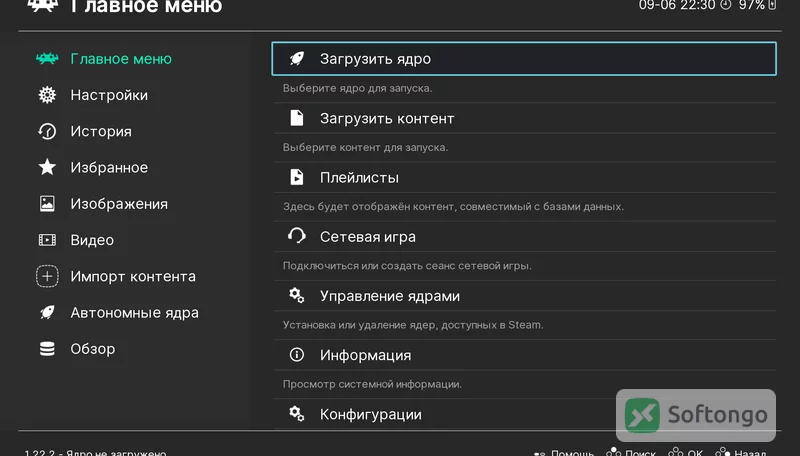The image size is (800, 456).
Task: Open Автономные ядра in the sidebar
Action: (135, 312)
